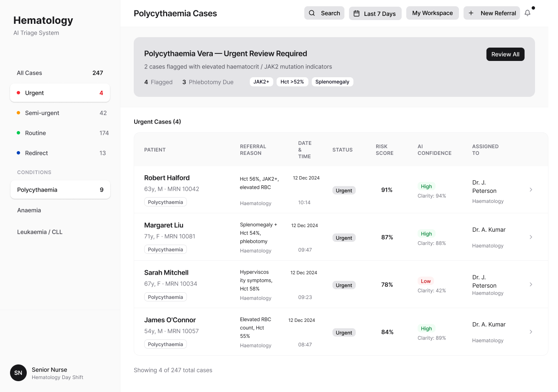Click the Senior Nurse profile name
Viewport: 558px width, 392px height.
point(49,369)
